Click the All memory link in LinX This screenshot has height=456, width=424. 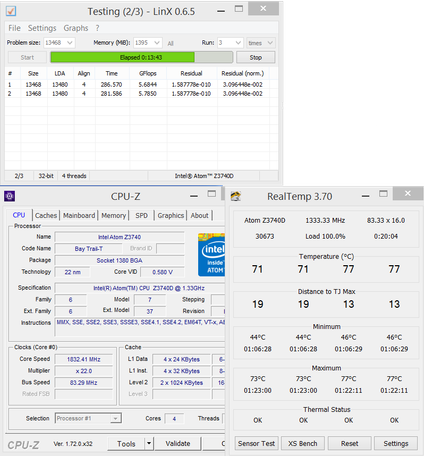pos(170,43)
